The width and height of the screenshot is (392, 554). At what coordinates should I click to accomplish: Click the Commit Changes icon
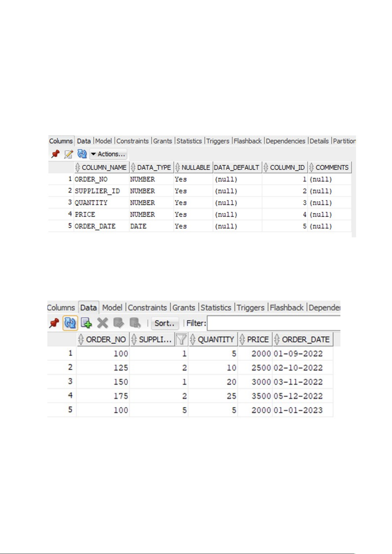118,323
